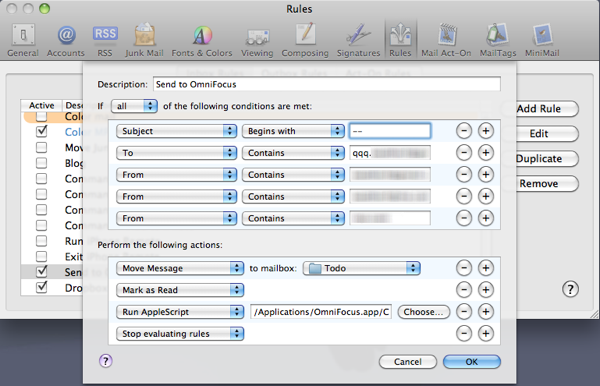
Task: Remove the Subject condition row
Action: coord(464,131)
